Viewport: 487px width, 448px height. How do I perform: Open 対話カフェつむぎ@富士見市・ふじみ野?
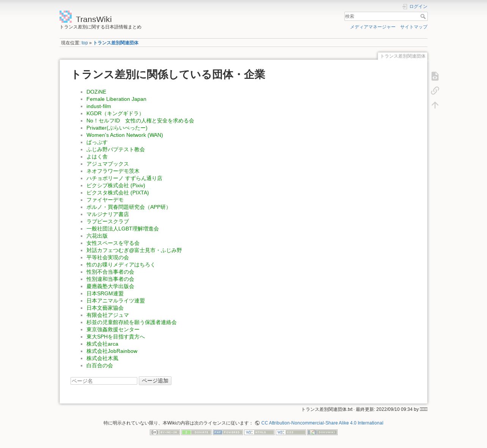coord(134,250)
